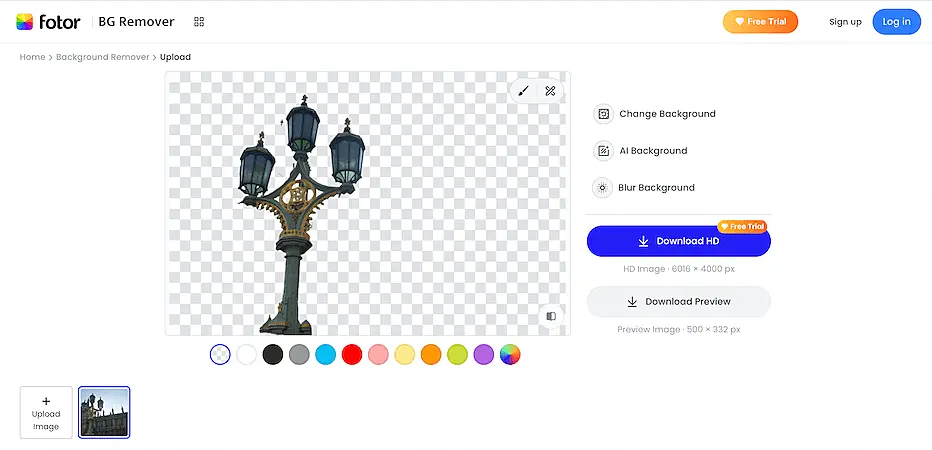Click the Fotor rainbow logo
Image resolution: width=932 pixels, height=450 pixels.
(24, 22)
